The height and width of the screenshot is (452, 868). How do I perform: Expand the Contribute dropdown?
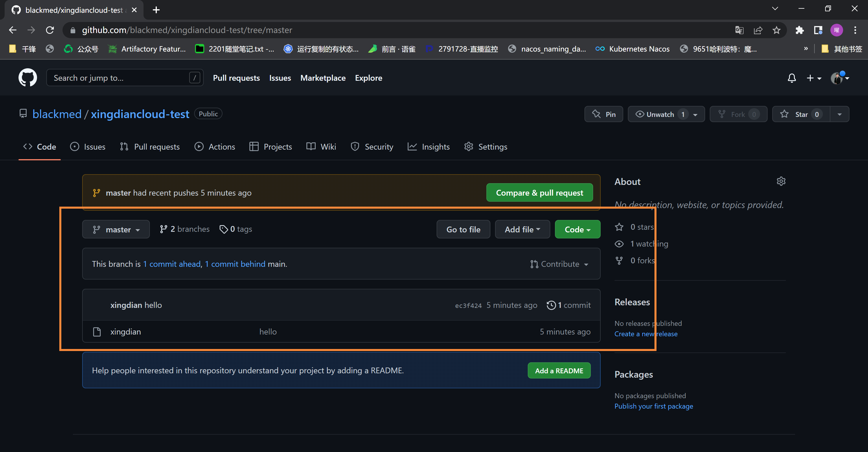(559, 264)
